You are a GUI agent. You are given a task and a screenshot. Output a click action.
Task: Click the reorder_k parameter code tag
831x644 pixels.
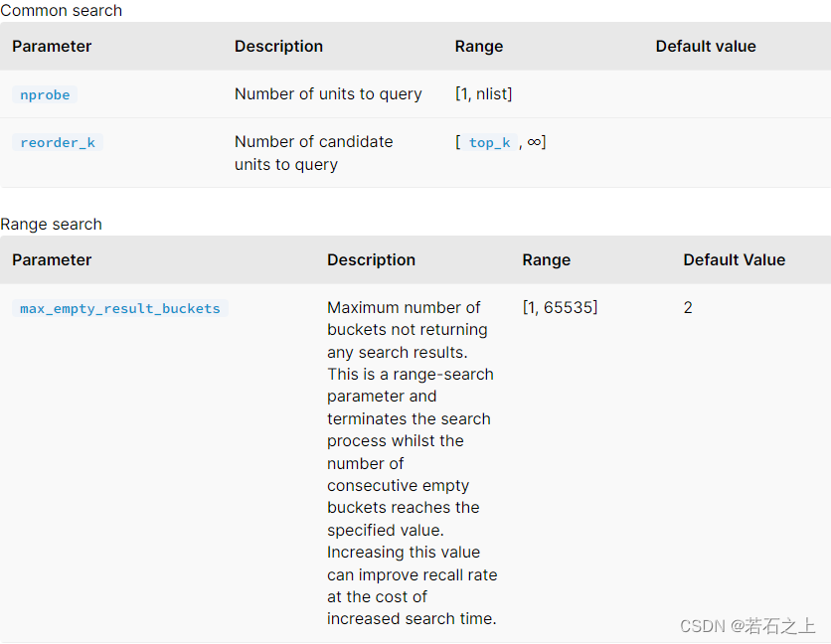click(x=58, y=143)
